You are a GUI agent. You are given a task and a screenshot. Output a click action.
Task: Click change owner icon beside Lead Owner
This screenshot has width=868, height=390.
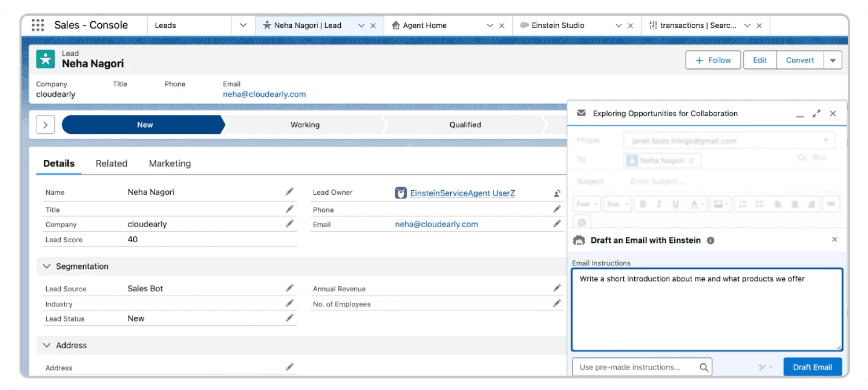[557, 193]
